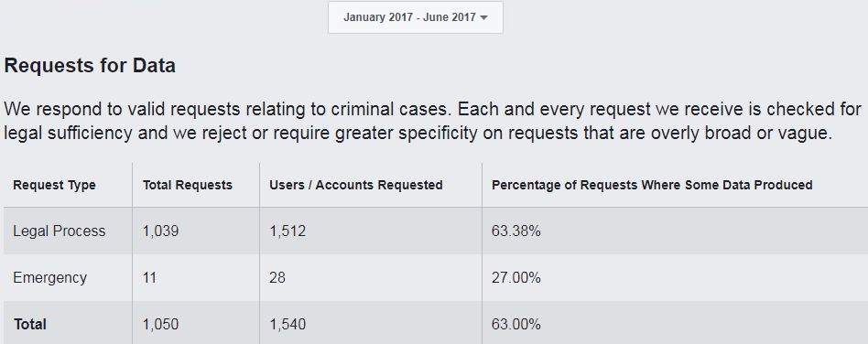Select the Legal Process row label

(60, 231)
